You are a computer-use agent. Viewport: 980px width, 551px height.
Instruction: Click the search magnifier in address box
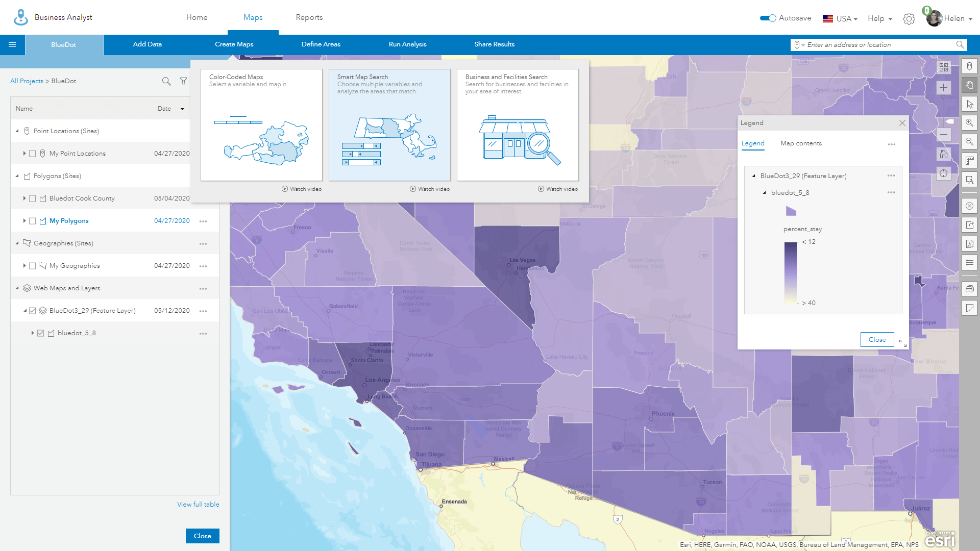pyautogui.click(x=960, y=45)
